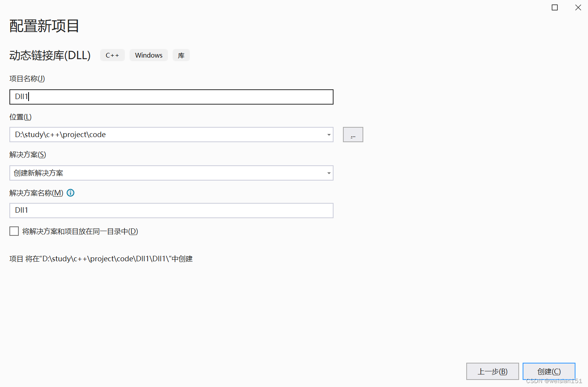Click the 库 tag
The width and height of the screenshot is (588, 387).
(x=181, y=55)
